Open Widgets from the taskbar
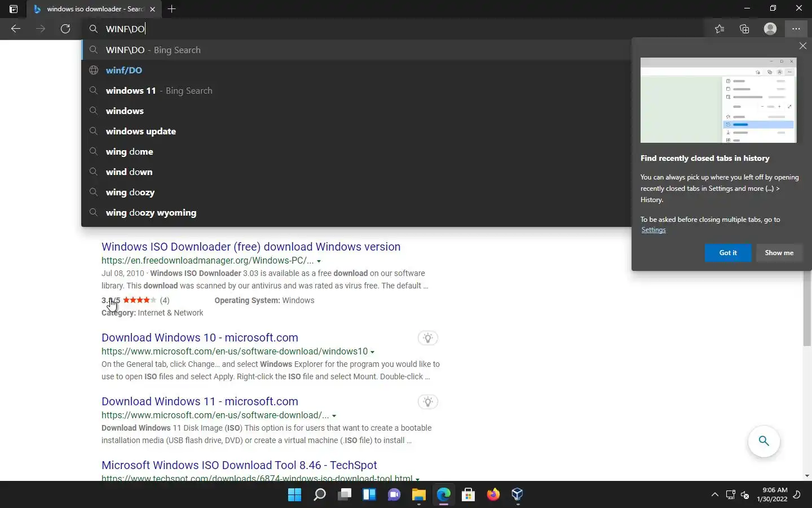The image size is (812, 508). coord(369,495)
